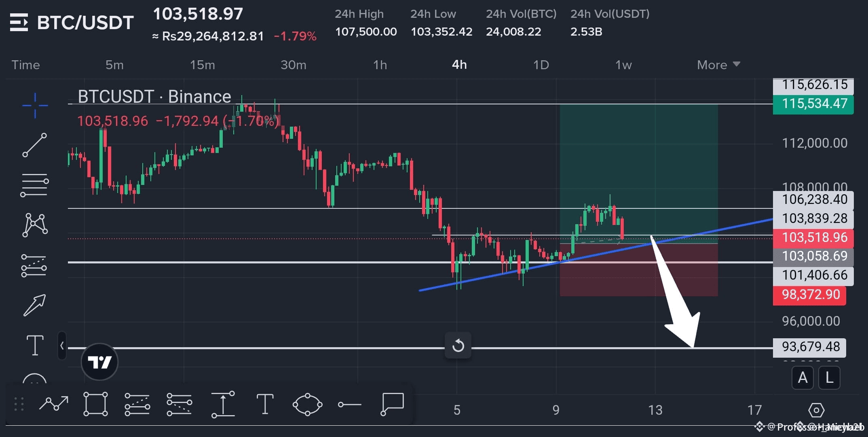Click the 103,058.69 entry price label
The image size is (868, 437).
(813, 257)
